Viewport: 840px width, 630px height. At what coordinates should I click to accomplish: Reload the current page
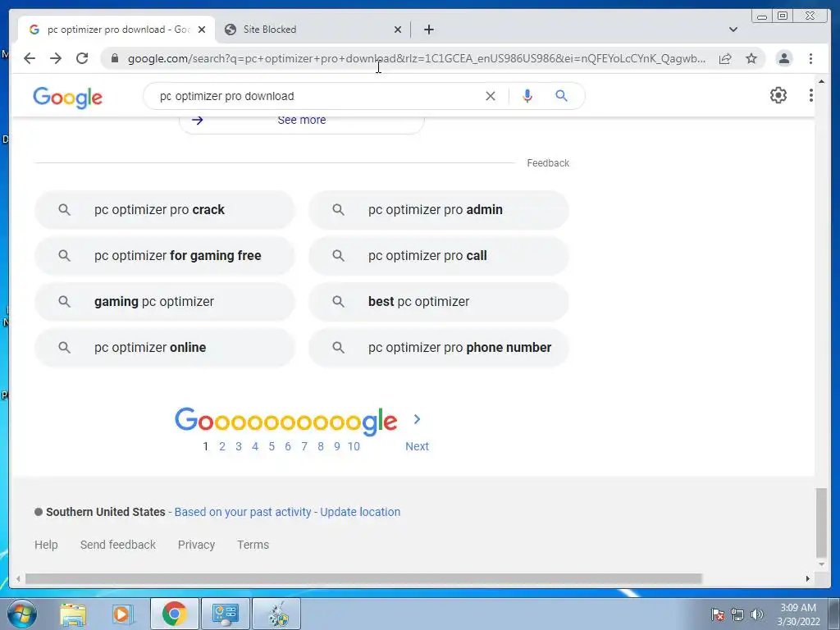click(x=82, y=58)
